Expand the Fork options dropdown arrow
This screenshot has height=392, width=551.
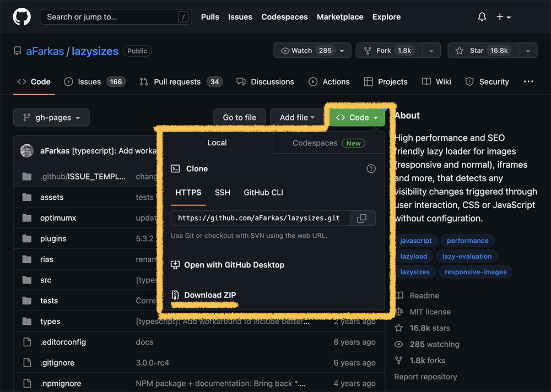431,51
